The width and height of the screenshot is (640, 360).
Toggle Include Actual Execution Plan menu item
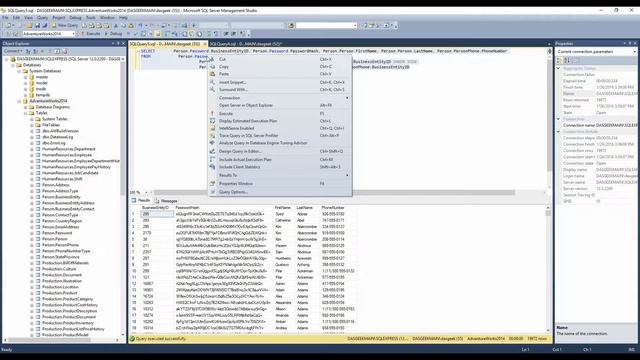280,160
